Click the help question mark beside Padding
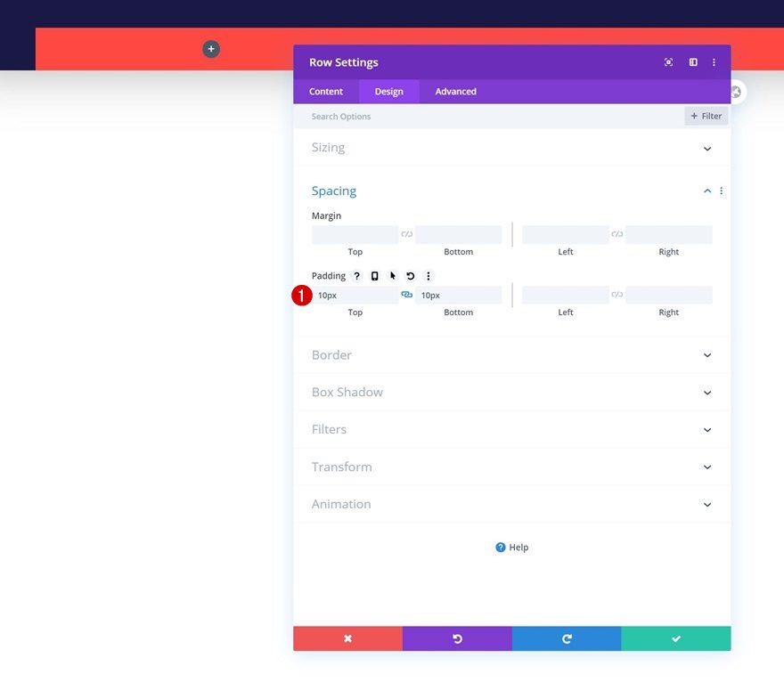The height and width of the screenshot is (698, 784). coord(356,275)
